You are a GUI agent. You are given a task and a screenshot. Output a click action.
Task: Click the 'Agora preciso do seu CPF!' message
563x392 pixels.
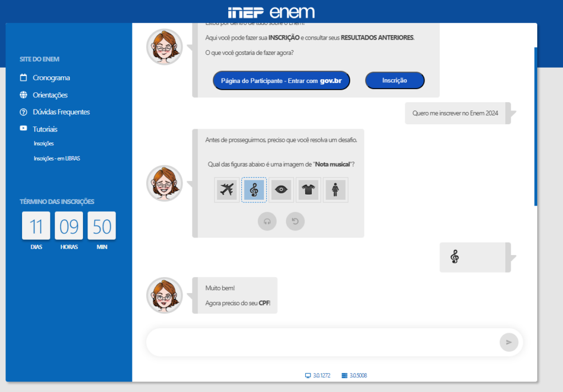click(238, 303)
